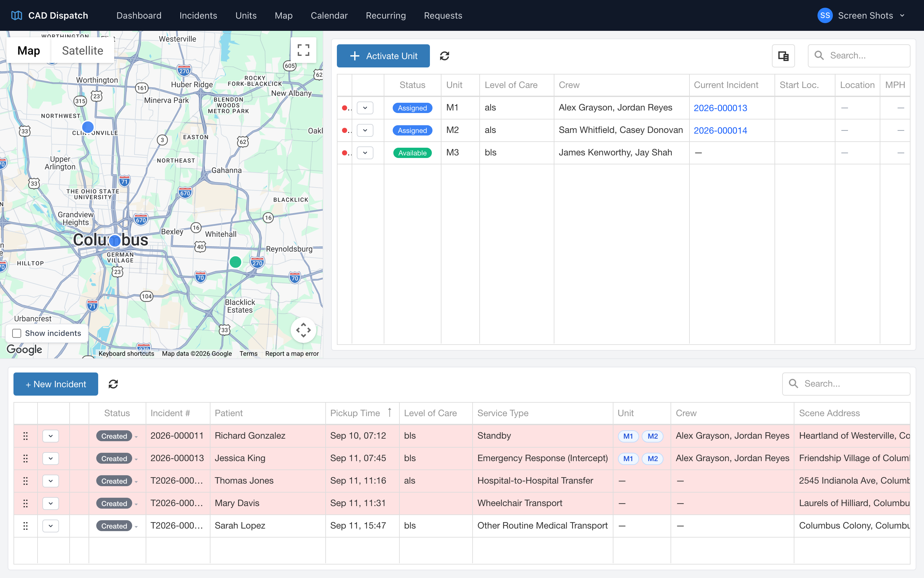This screenshot has height=578, width=924.
Task: Toggle the map fullscreen view icon
Action: click(x=303, y=50)
